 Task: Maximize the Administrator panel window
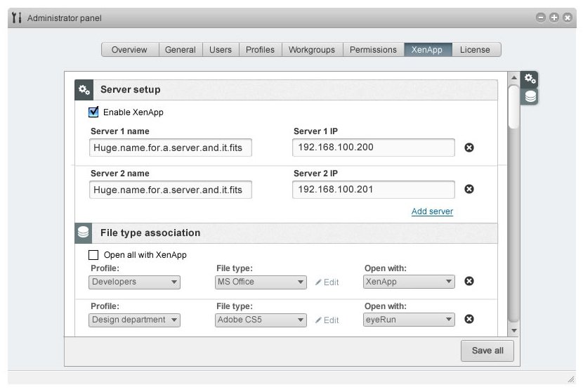pyautogui.click(x=554, y=18)
